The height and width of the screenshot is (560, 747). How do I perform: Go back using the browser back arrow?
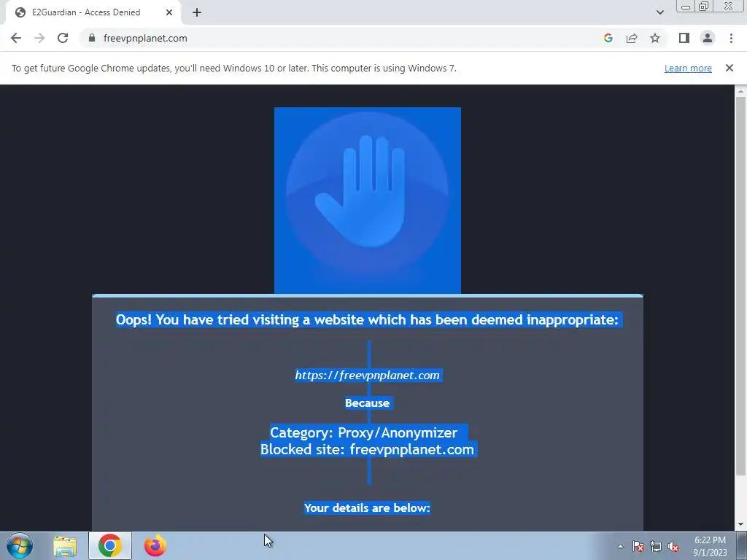tap(16, 38)
